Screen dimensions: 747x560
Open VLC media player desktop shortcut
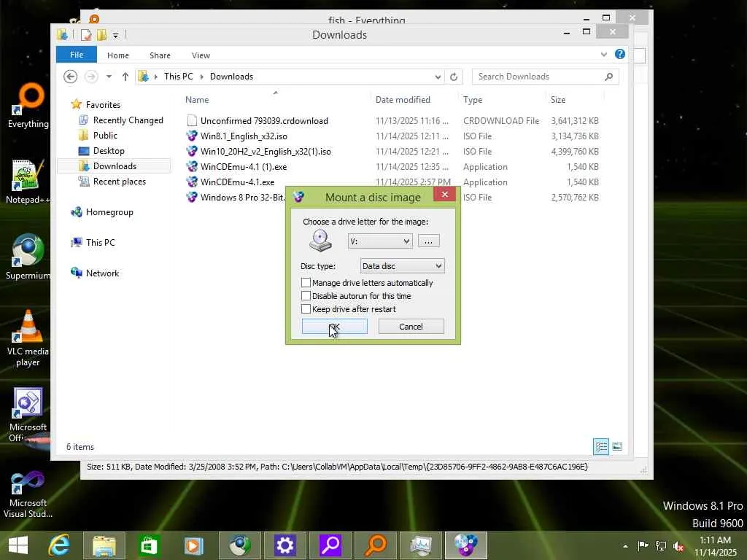(x=28, y=338)
